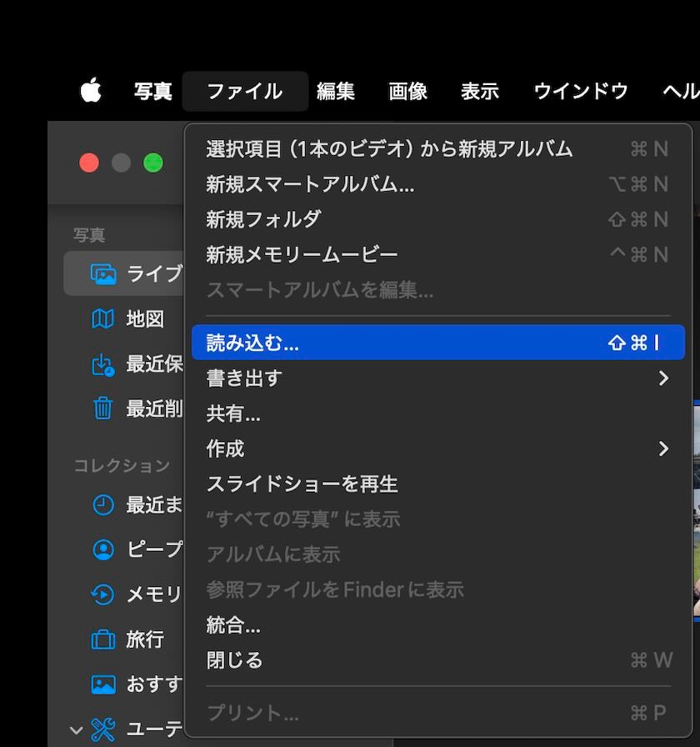Click the red close window button
Screen dimensions: 700x747
click(x=89, y=163)
